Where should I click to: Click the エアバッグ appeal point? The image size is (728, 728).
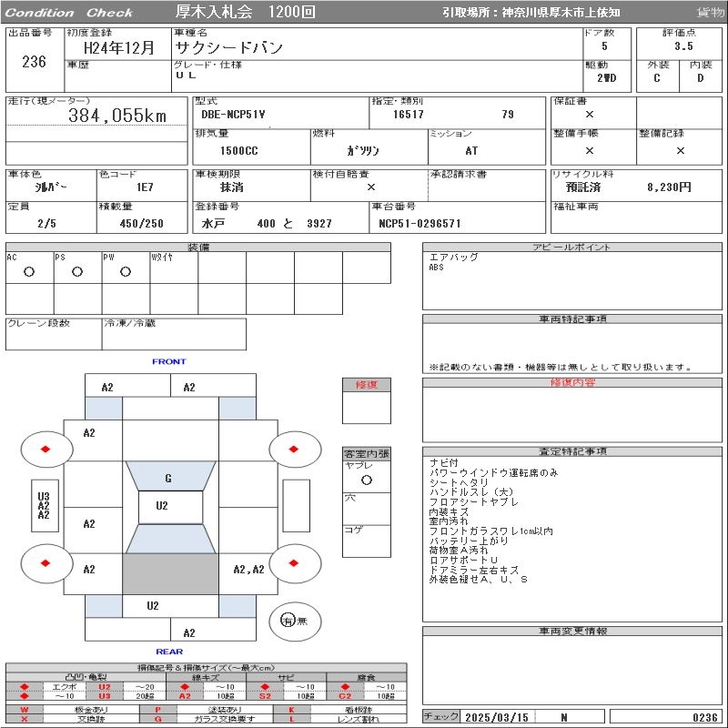[x=453, y=257]
